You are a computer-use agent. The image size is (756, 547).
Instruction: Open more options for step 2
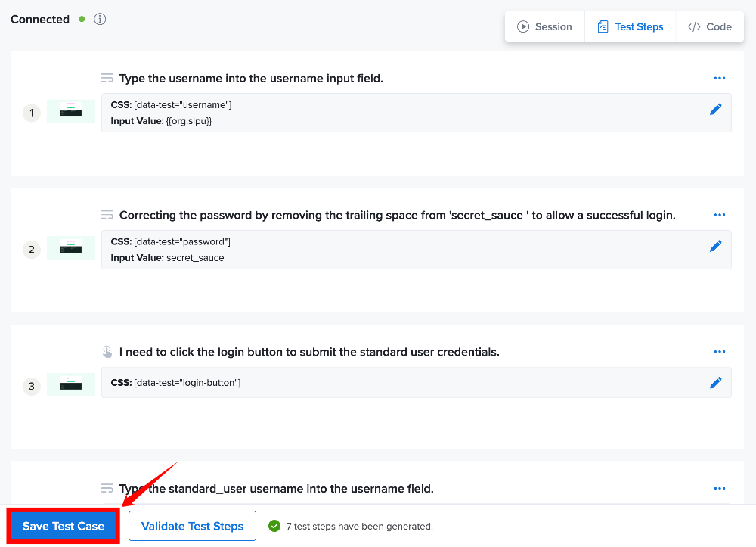click(x=720, y=215)
